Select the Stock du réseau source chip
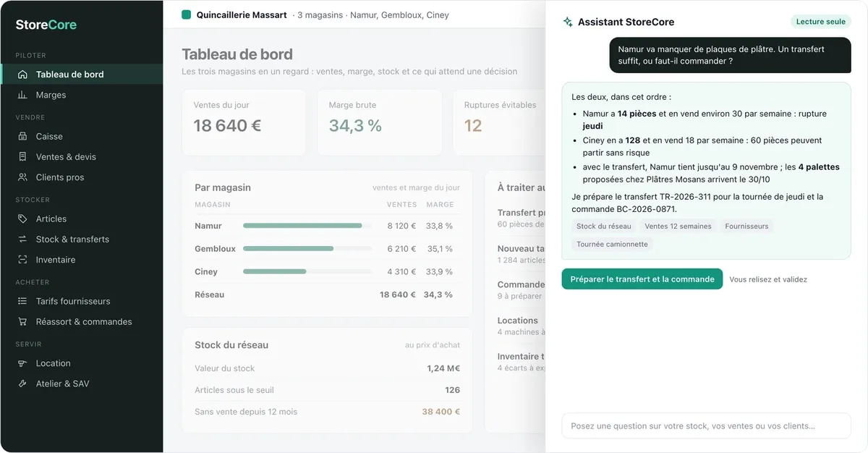The image size is (868, 453). point(604,226)
